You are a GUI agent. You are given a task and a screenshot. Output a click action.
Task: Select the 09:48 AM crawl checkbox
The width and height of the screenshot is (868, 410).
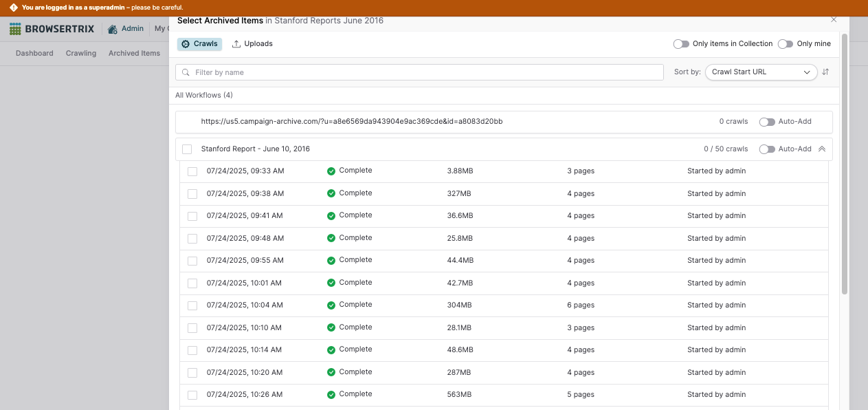pos(192,239)
